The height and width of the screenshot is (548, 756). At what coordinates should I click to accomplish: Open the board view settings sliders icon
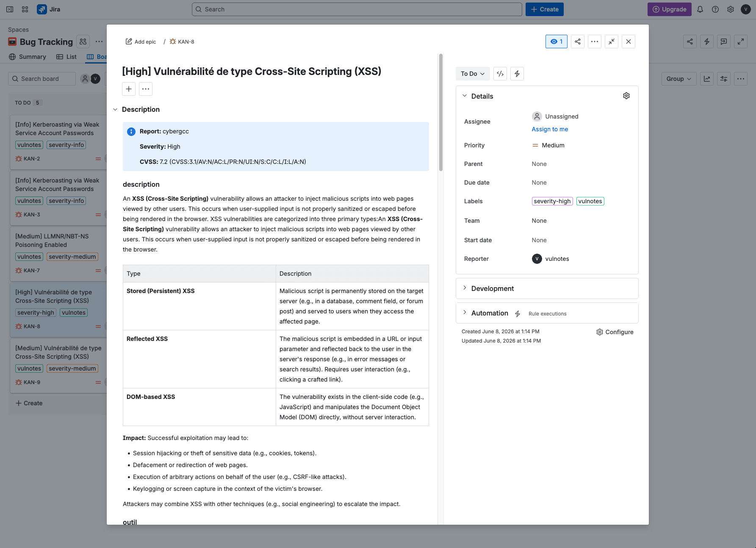point(724,79)
